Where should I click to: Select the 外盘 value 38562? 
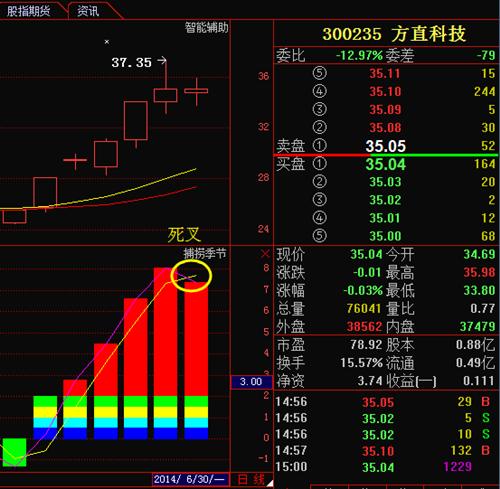click(x=364, y=326)
